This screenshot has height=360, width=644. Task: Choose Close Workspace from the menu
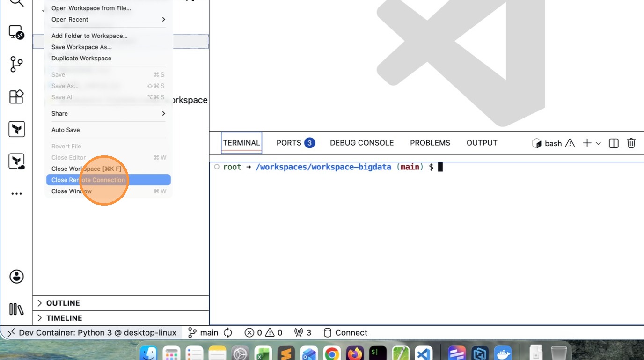[109, 169]
